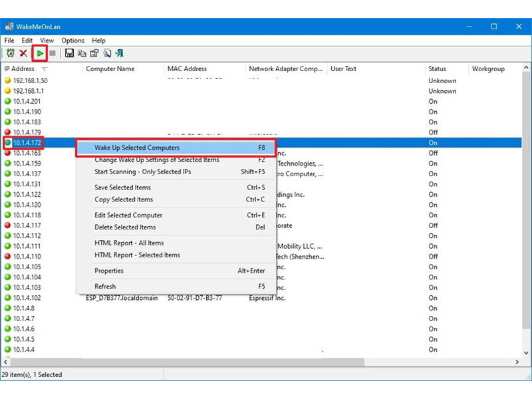Image resolution: width=532 pixels, height=399 pixels.
Task: Select the row with IP 10.1.4.163
Action: (261, 153)
